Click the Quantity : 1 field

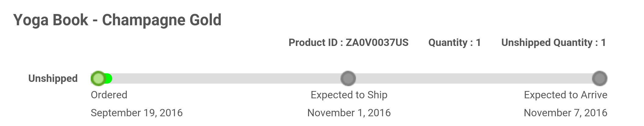point(454,43)
